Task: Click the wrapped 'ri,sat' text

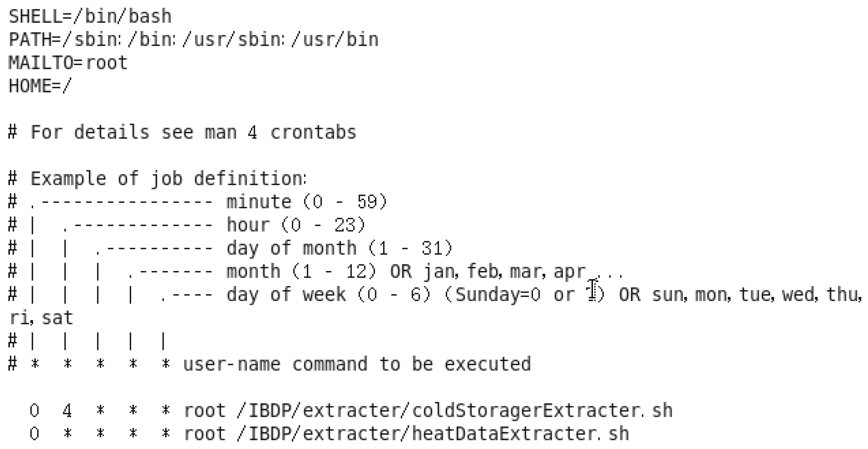Action: point(41,318)
